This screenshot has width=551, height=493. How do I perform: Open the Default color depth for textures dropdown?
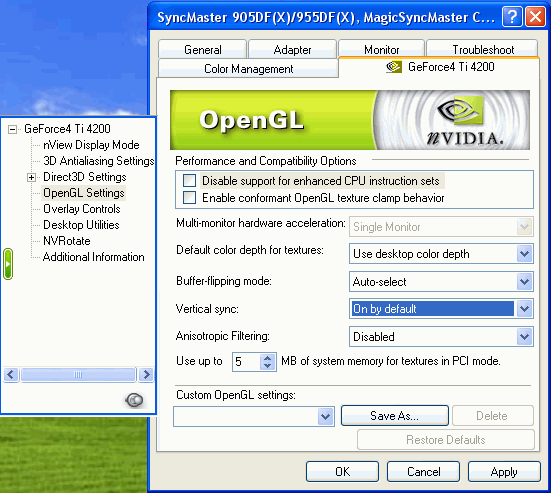click(x=524, y=254)
